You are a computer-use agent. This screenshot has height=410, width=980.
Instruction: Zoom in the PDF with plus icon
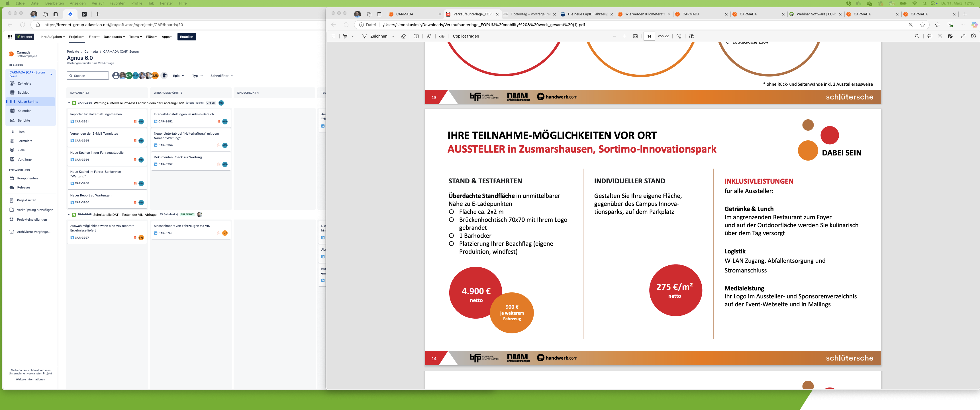click(625, 36)
